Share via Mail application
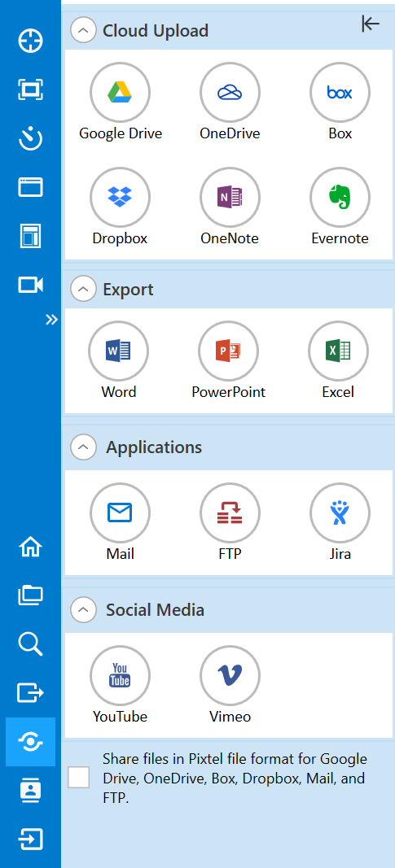 pos(120,513)
